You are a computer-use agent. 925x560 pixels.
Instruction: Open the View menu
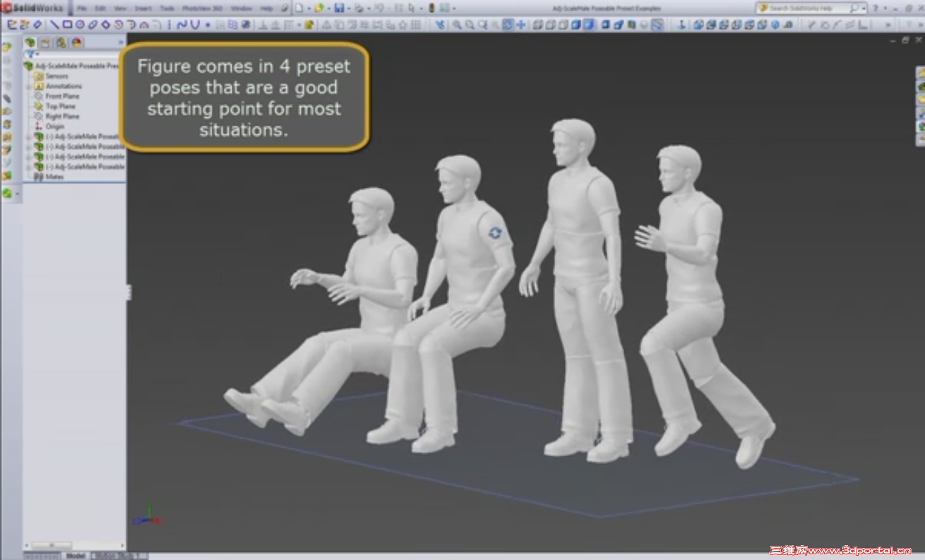(121, 8)
